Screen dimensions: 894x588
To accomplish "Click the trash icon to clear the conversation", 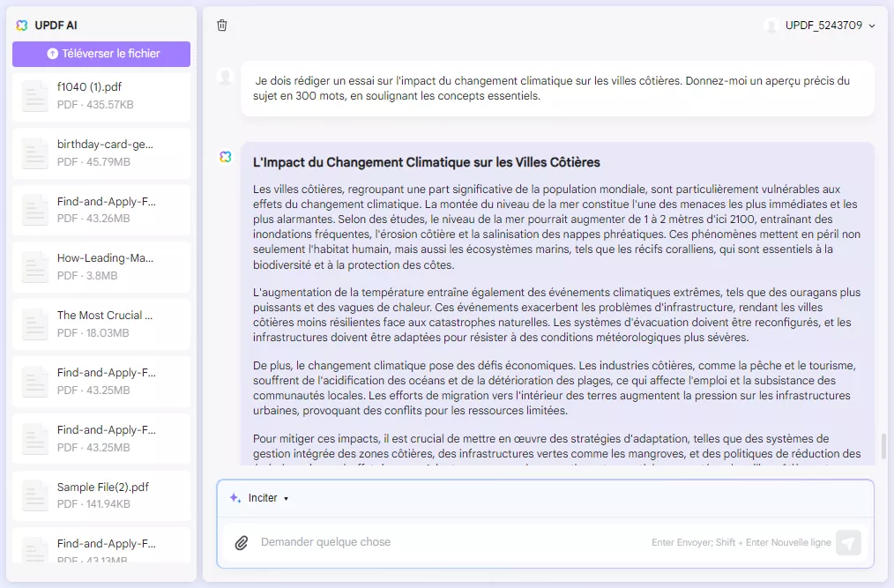I will point(222,26).
